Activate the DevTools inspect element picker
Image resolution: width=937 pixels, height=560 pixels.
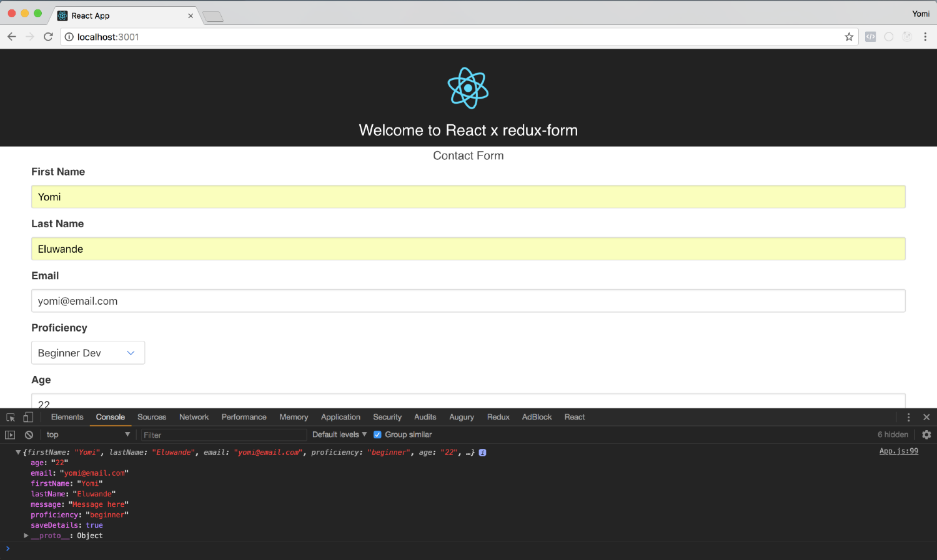coord(11,417)
